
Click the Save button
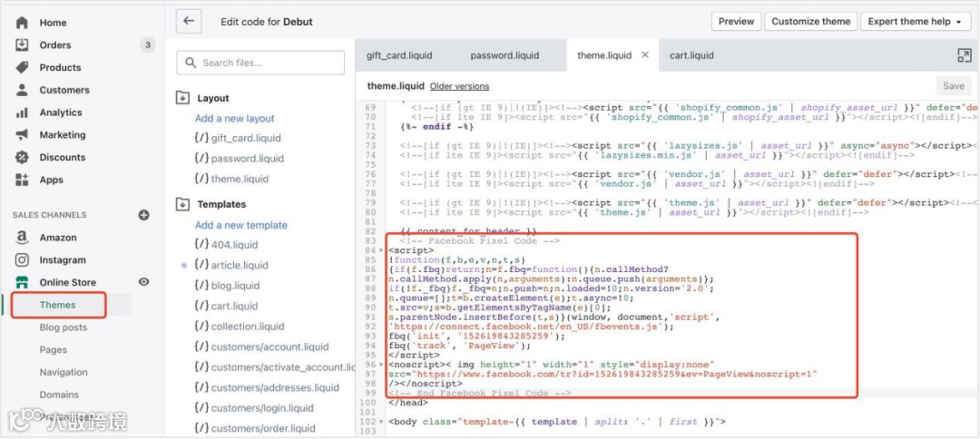click(x=953, y=86)
